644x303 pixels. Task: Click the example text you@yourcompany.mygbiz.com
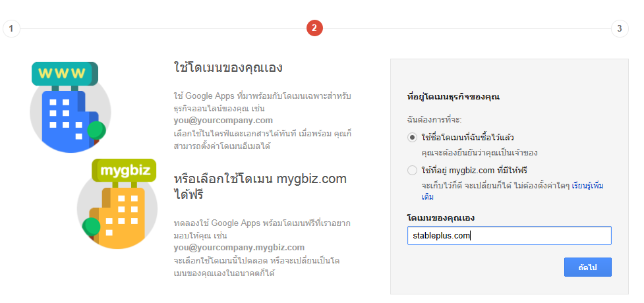239,248
